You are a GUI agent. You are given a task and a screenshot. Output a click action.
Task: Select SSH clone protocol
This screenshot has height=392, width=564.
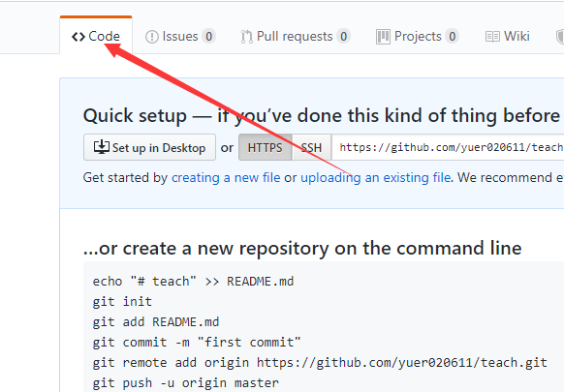point(311,147)
